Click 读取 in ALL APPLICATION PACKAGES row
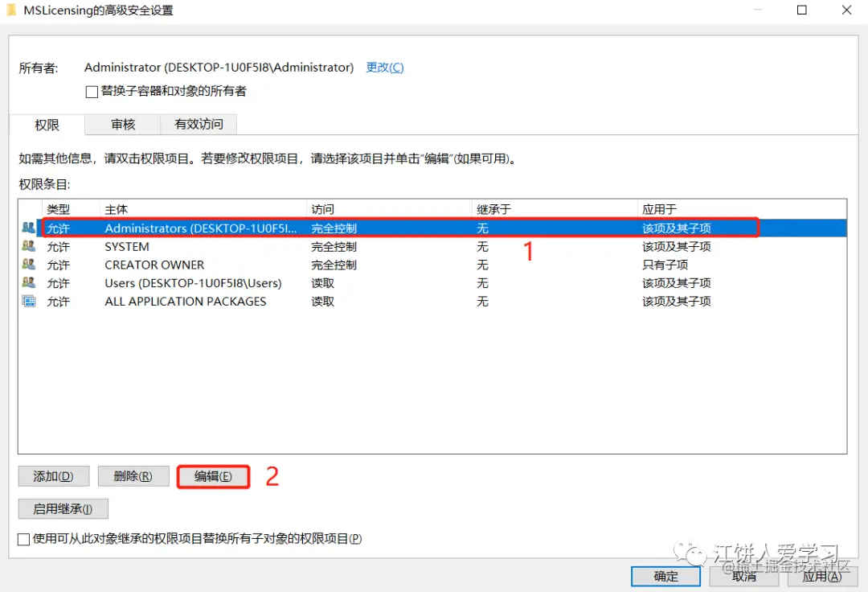The height and width of the screenshot is (592, 868). [x=323, y=302]
